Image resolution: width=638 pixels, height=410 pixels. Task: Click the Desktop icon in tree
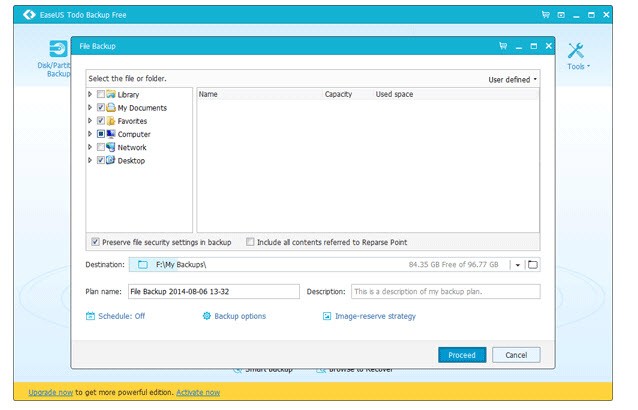tap(111, 160)
